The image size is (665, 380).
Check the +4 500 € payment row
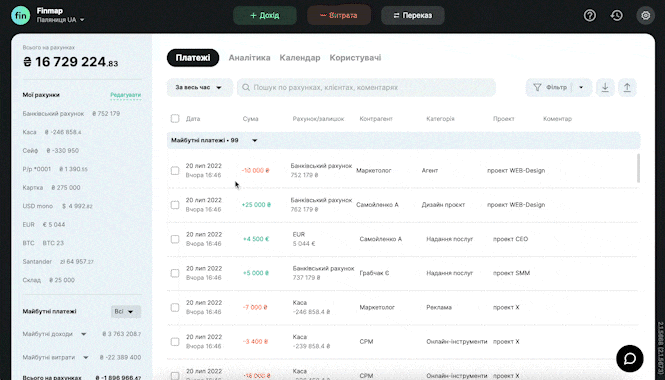pyautogui.click(x=175, y=239)
